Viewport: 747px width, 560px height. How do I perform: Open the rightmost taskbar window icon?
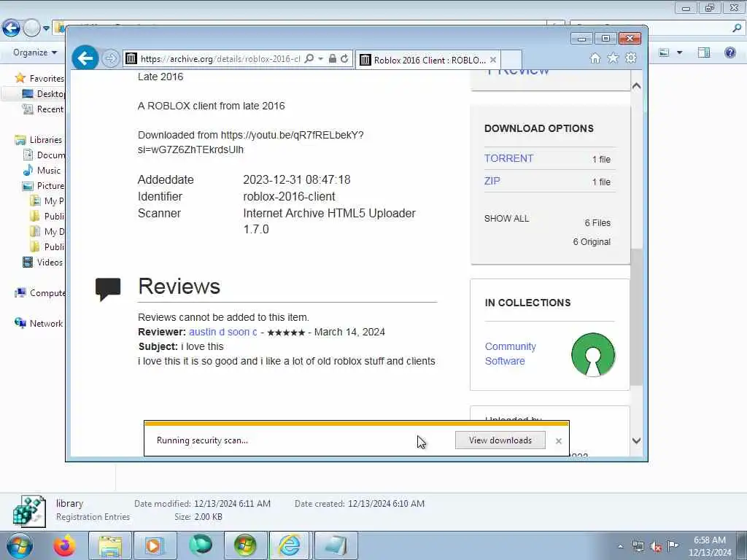(x=335, y=546)
